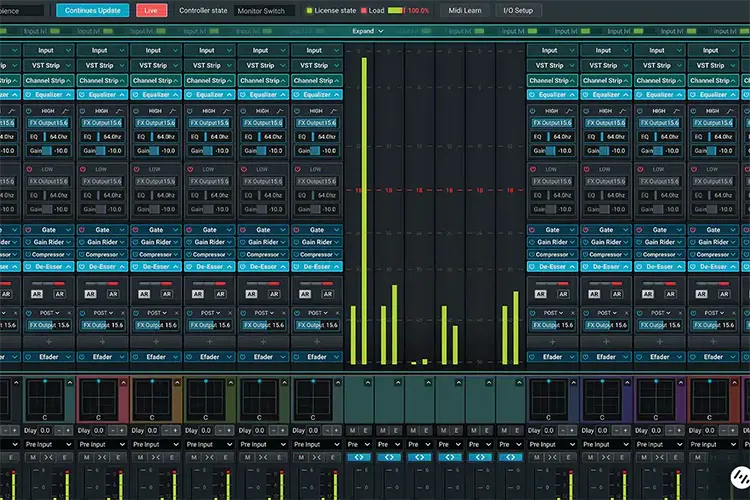Toggle the pink LOW band power icon right of the meters
This screenshot has height=500, width=750.
(x=533, y=169)
